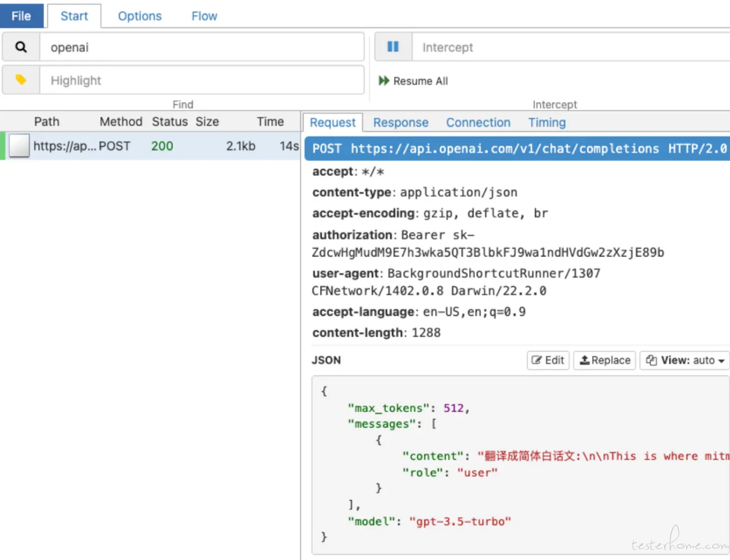Click the "content" JSON key
Image resolution: width=730 pixels, height=560 pixels.
(x=433, y=456)
